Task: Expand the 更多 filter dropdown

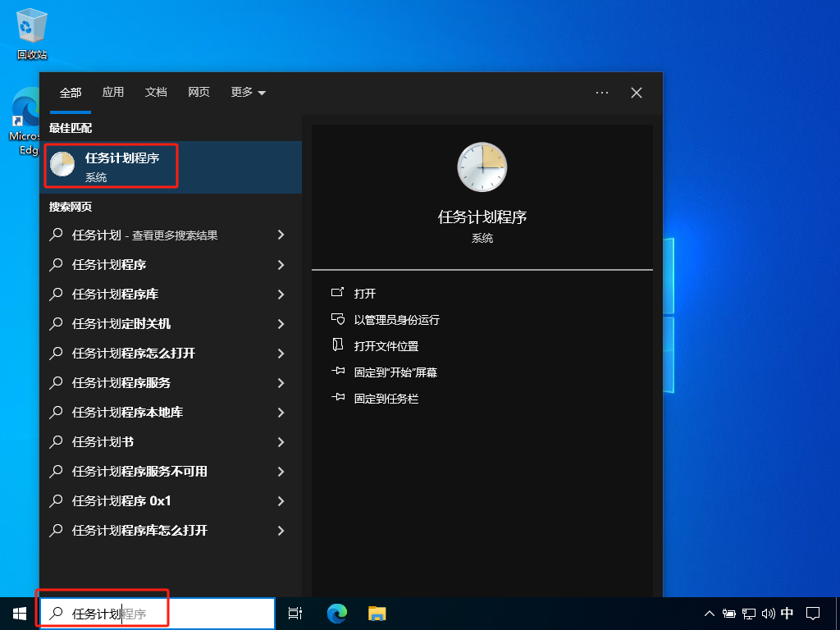Action: pos(248,93)
